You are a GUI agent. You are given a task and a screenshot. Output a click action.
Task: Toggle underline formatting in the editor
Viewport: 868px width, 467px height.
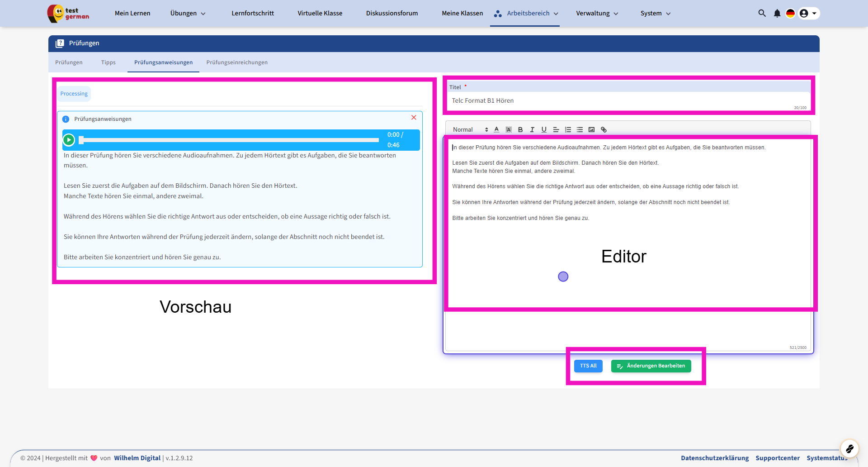544,130
